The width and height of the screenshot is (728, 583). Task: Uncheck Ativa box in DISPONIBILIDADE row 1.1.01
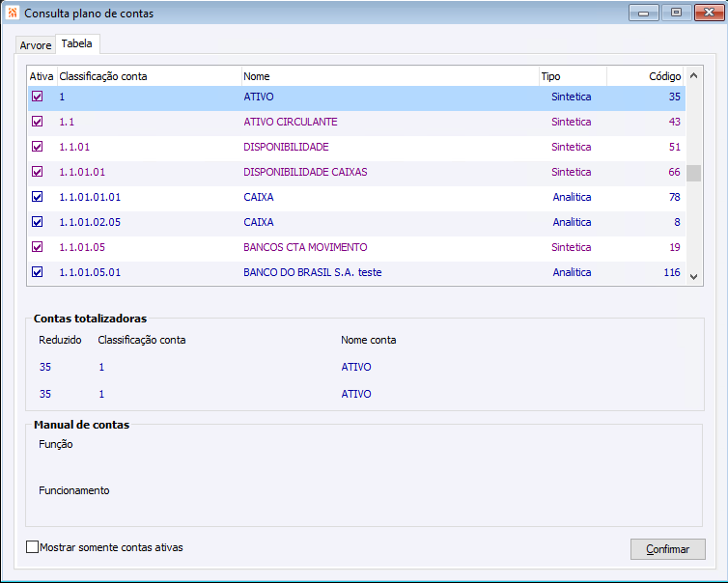coord(37,147)
